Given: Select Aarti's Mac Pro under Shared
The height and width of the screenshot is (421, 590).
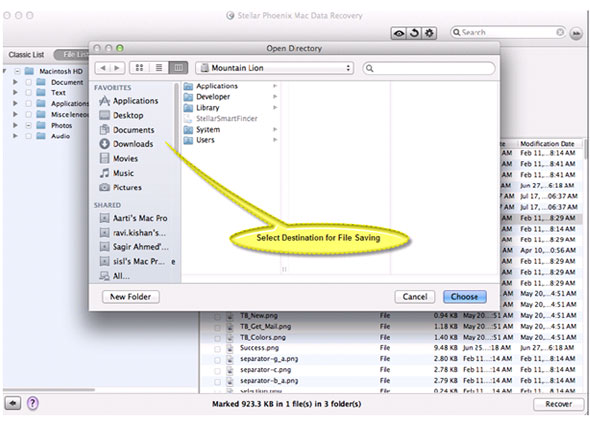Looking at the screenshot, I should tap(134, 218).
